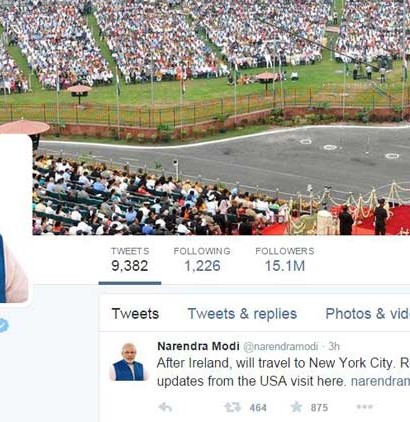The width and height of the screenshot is (410, 422).
Task: Open the Photos & videos tab
Action: click(368, 314)
